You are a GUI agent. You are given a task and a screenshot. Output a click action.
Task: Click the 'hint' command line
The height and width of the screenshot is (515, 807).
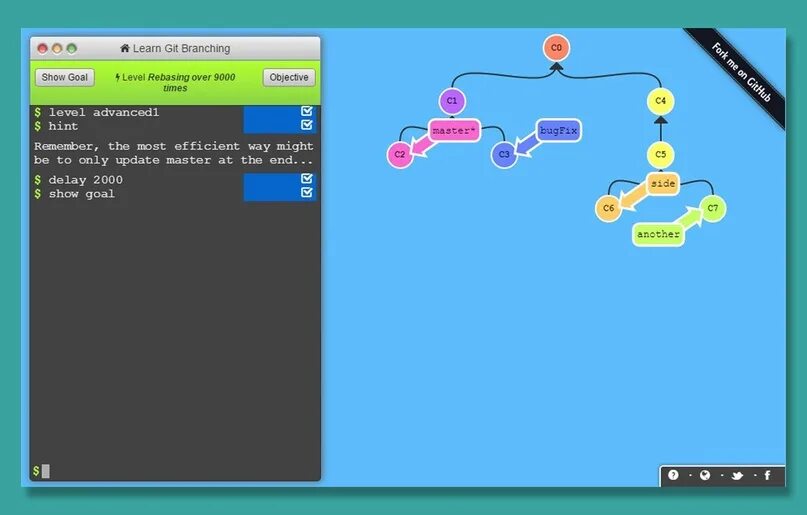[x=63, y=126]
